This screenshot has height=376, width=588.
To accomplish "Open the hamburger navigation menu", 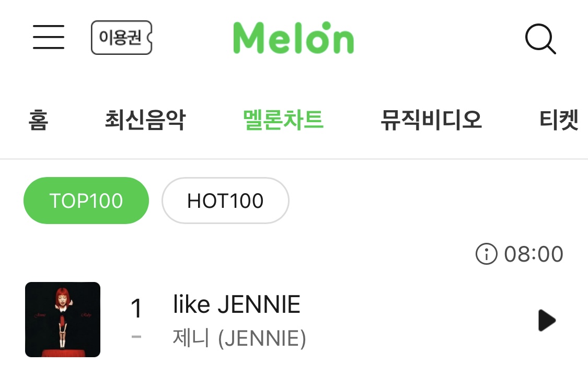I will [x=49, y=37].
